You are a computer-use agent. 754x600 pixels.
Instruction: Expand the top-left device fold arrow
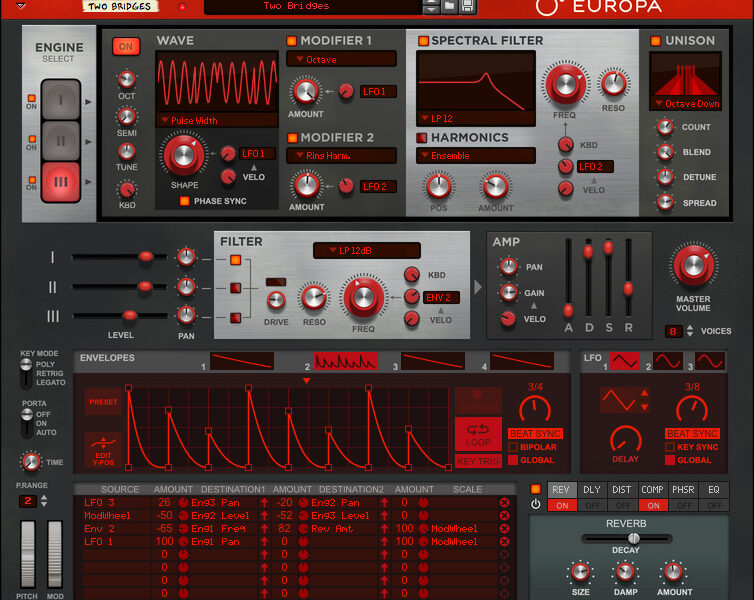[21, 6]
